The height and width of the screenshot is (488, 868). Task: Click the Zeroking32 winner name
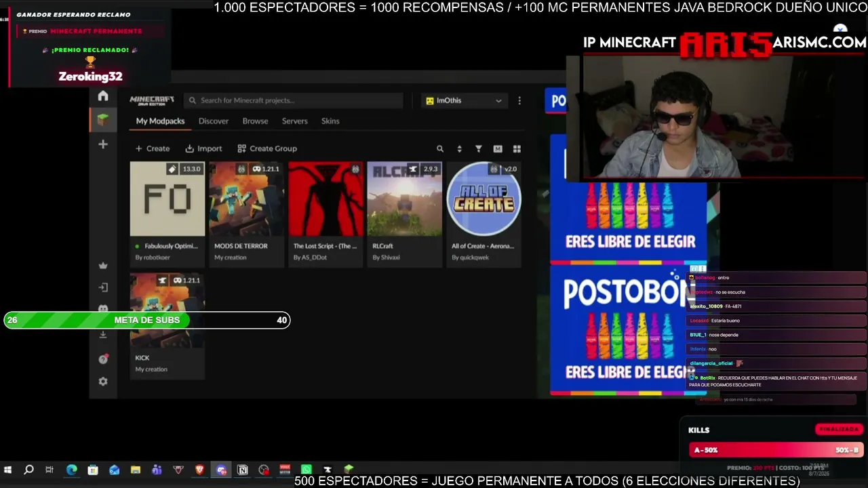click(x=90, y=77)
